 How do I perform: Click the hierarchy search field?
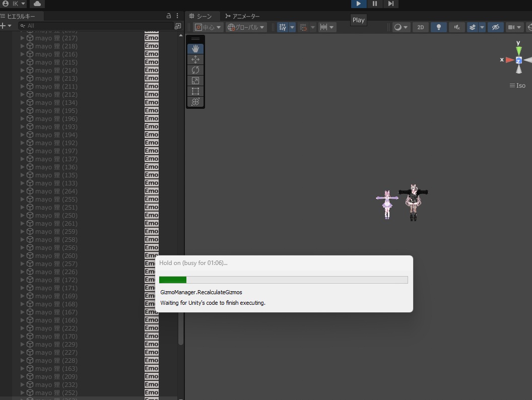click(96, 26)
